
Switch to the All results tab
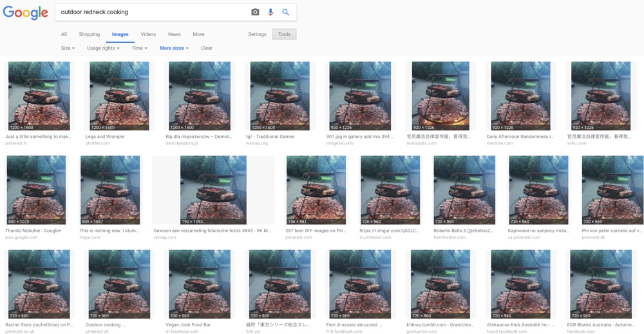[x=64, y=34]
